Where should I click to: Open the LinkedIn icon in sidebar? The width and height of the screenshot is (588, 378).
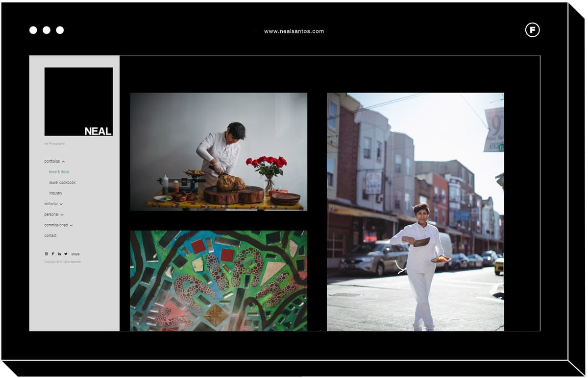[x=59, y=254]
